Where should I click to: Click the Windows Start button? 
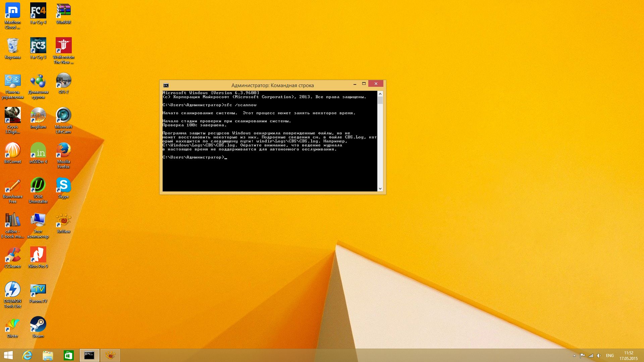pyautogui.click(x=8, y=355)
